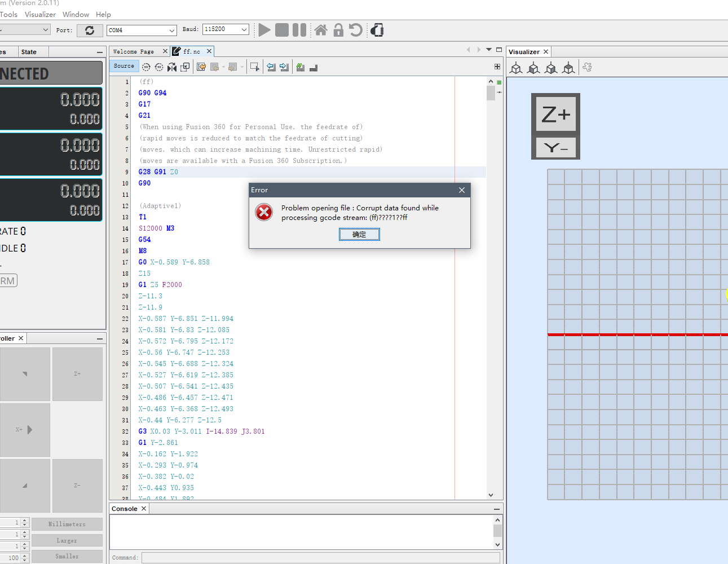Screen dimensions: 728x564
Task: Click the Larger step size button
Action: pos(67,540)
